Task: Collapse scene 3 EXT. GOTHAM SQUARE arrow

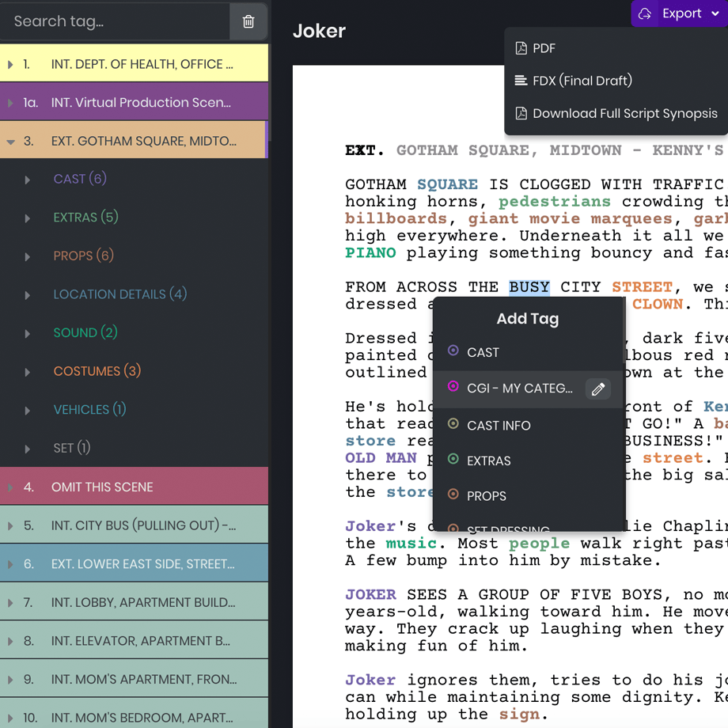Action: (10, 141)
